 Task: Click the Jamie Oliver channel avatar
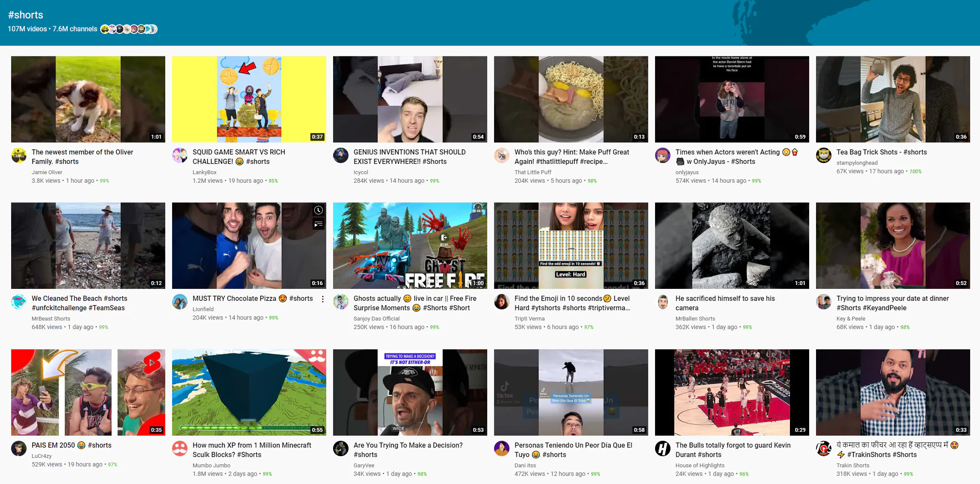pos(19,155)
